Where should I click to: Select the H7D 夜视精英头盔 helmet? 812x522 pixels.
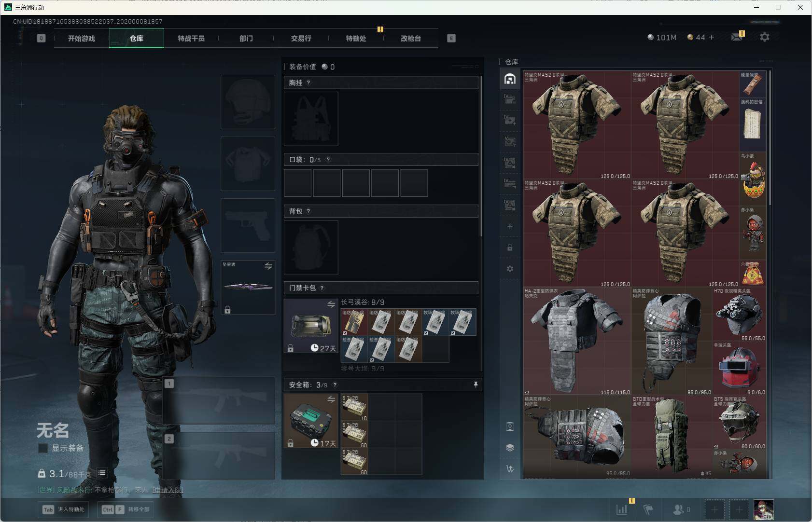pyautogui.click(x=740, y=315)
